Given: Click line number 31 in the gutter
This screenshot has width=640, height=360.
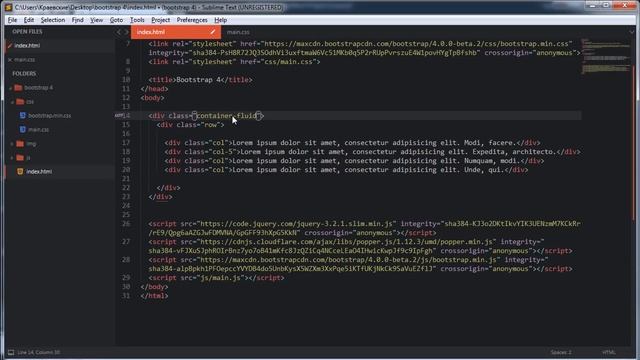Looking at the screenshot, I should click(126, 296).
